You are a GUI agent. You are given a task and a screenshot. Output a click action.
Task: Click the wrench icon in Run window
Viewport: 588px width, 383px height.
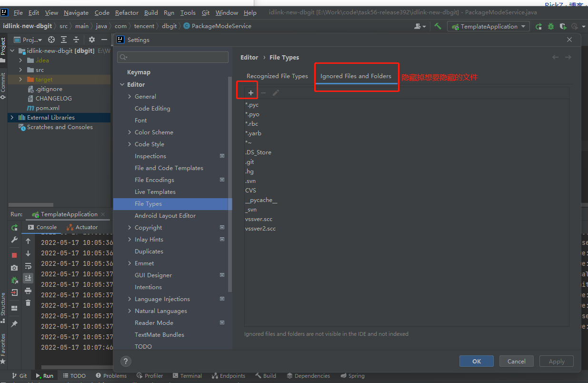[14, 240]
